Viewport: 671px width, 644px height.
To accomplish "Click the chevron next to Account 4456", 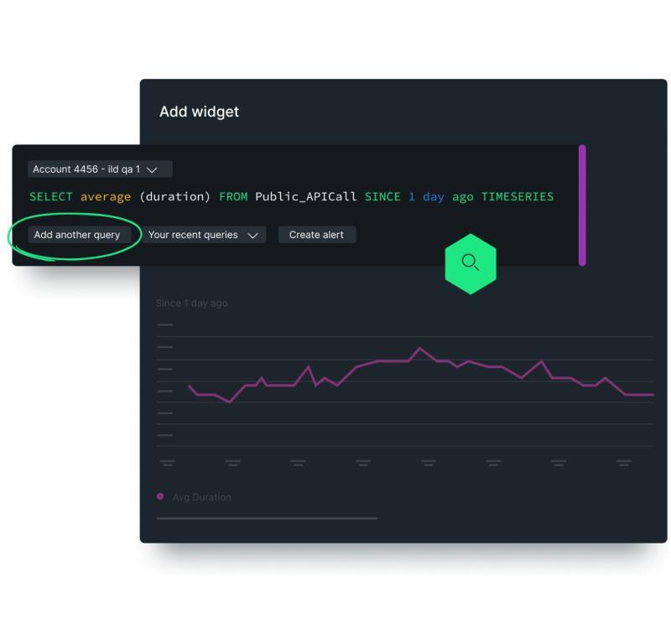I will (x=153, y=169).
